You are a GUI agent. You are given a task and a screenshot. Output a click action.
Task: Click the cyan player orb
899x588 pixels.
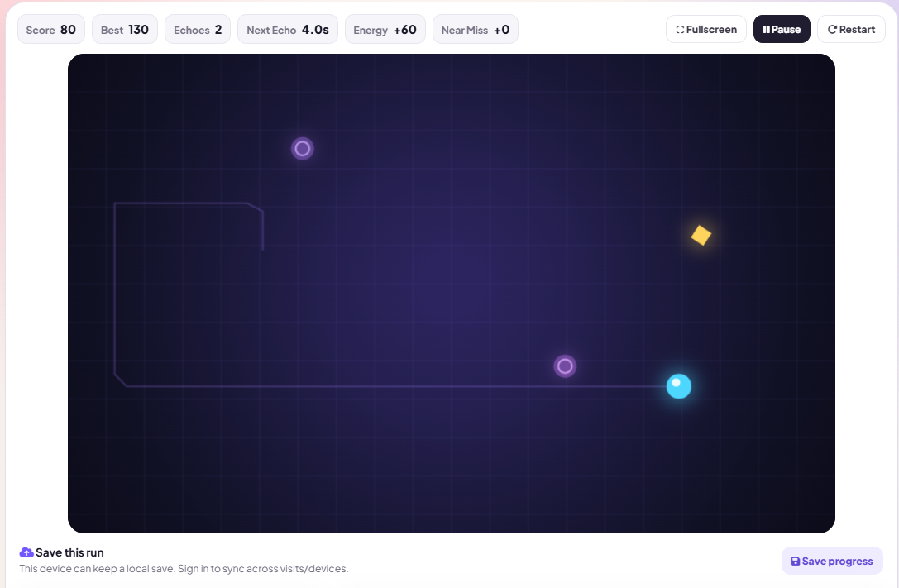click(679, 386)
